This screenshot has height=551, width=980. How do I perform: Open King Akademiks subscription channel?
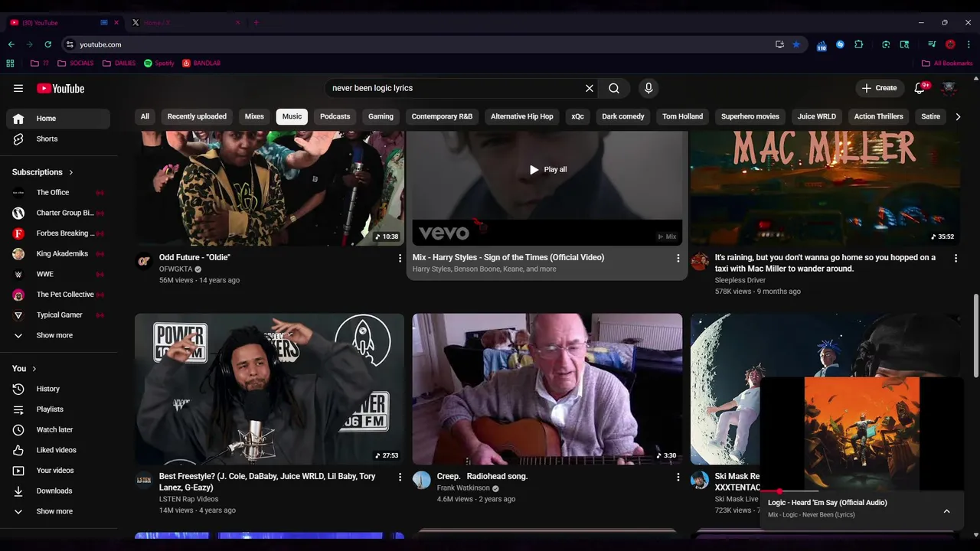coord(58,253)
